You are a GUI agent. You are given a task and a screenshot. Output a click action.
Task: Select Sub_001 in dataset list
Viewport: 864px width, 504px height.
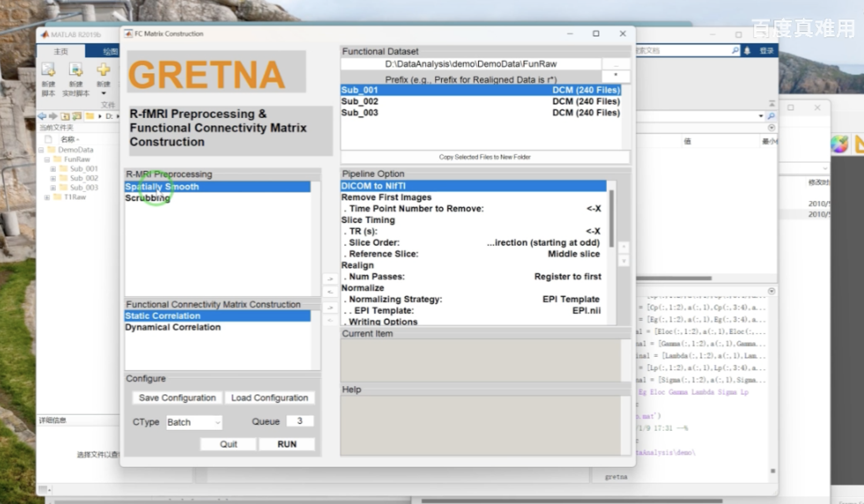pyautogui.click(x=481, y=90)
